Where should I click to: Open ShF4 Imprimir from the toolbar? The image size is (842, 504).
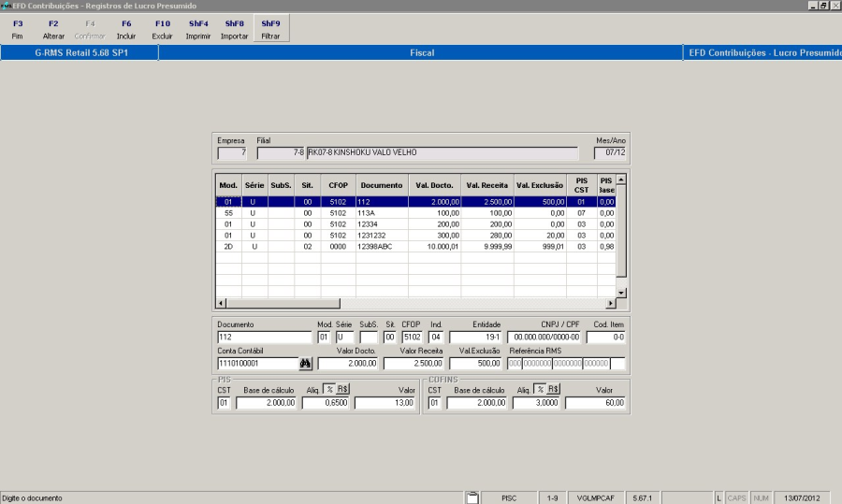click(198, 29)
